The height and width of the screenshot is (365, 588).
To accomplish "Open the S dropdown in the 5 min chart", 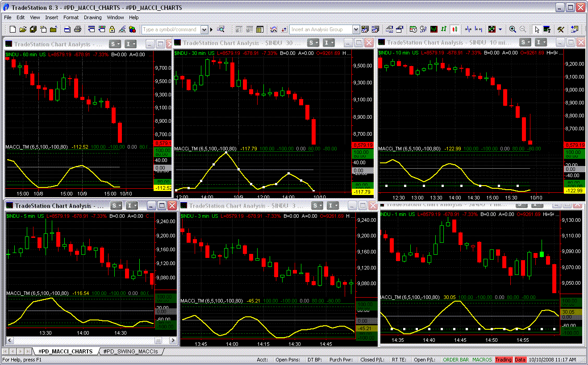I will point(117,205).
